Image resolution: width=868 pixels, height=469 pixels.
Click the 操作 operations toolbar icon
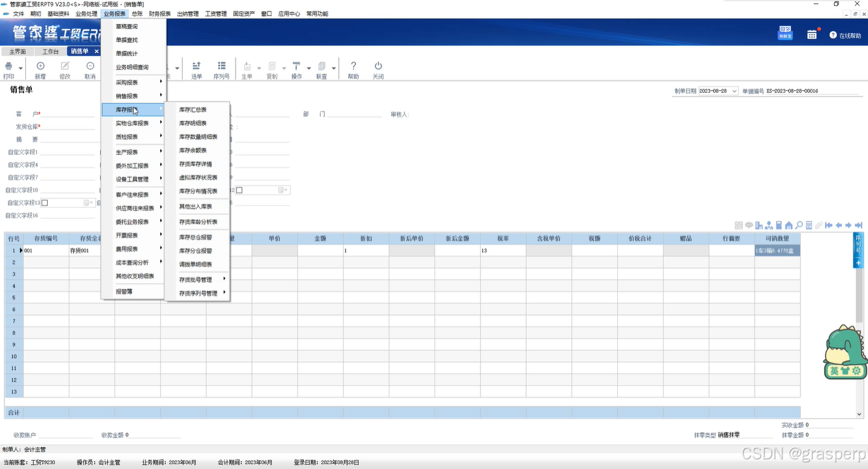click(297, 66)
